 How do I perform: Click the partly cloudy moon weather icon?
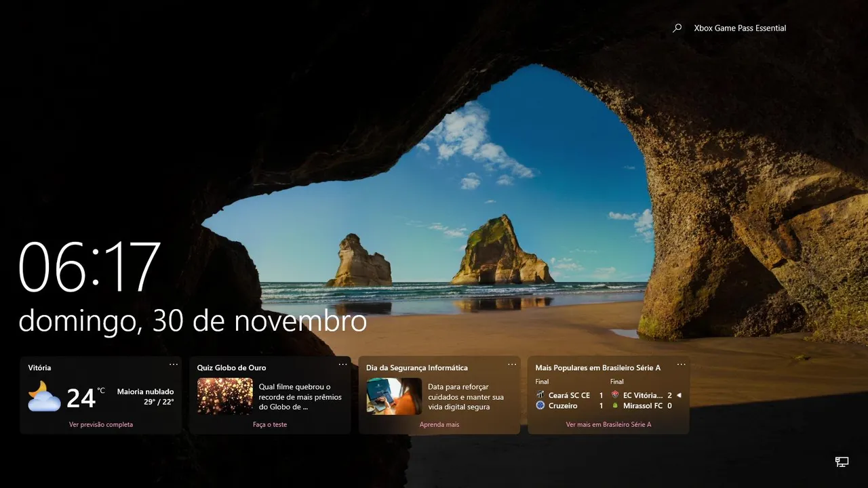pos(44,396)
